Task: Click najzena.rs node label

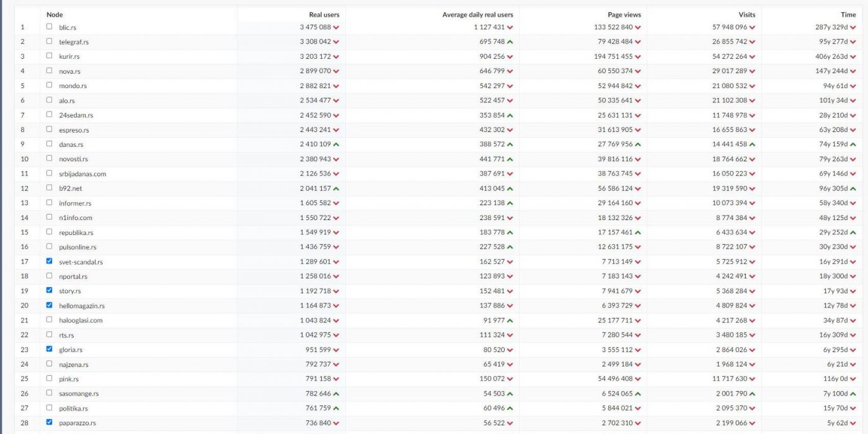Action: (x=74, y=365)
